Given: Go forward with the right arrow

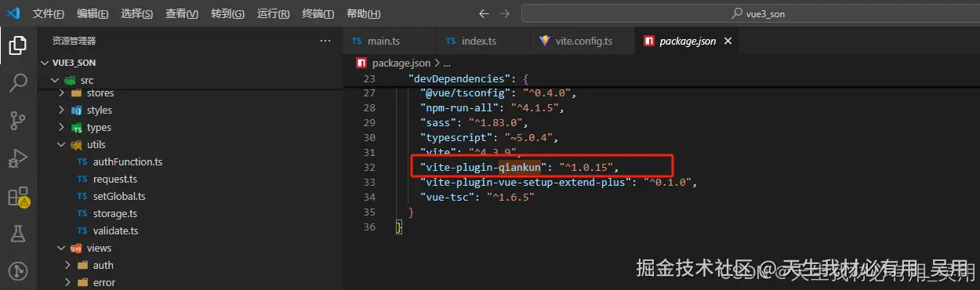Looking at the screenshot, I should (505, 13).
